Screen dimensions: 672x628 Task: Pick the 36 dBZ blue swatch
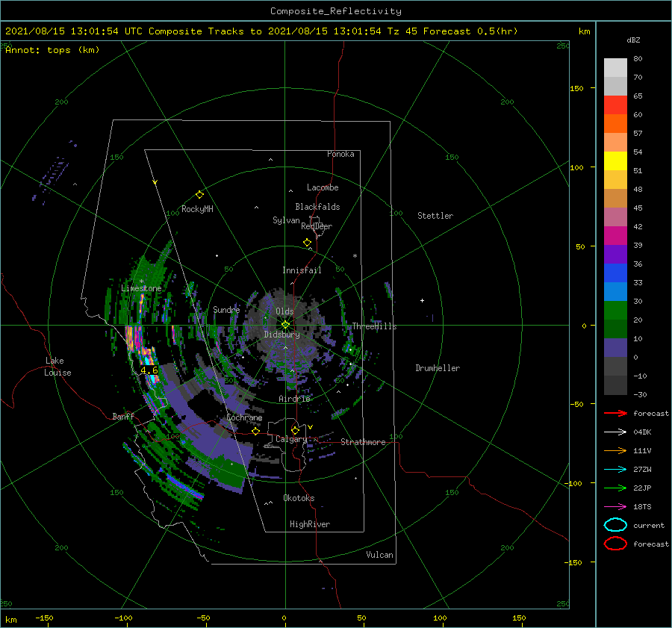pyautogui.click(x=615, y=273)
